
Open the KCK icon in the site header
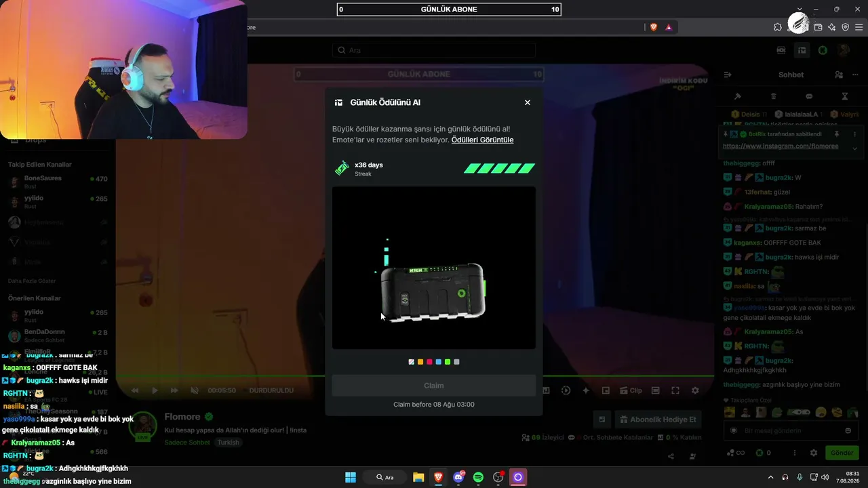click(781, 50)
